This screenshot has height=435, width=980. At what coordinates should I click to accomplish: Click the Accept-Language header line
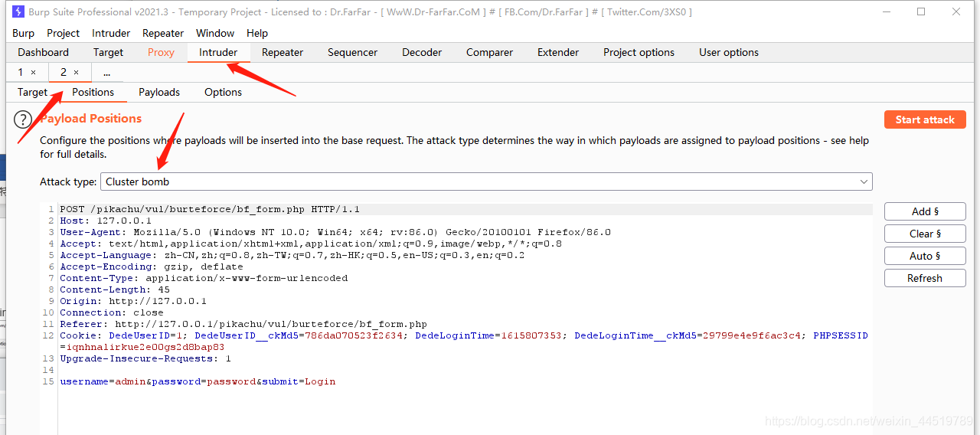[292, 255]
